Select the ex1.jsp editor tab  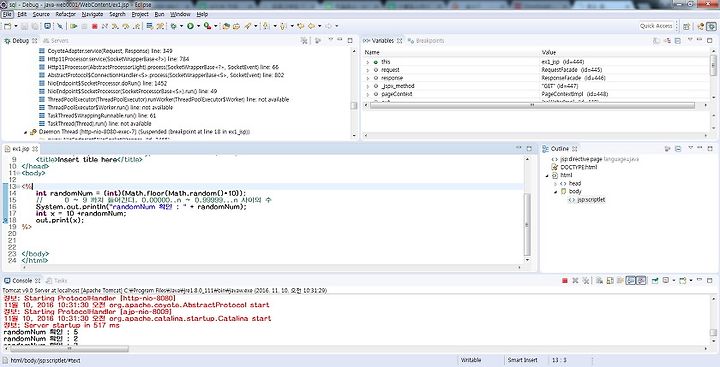coord(21,149)
